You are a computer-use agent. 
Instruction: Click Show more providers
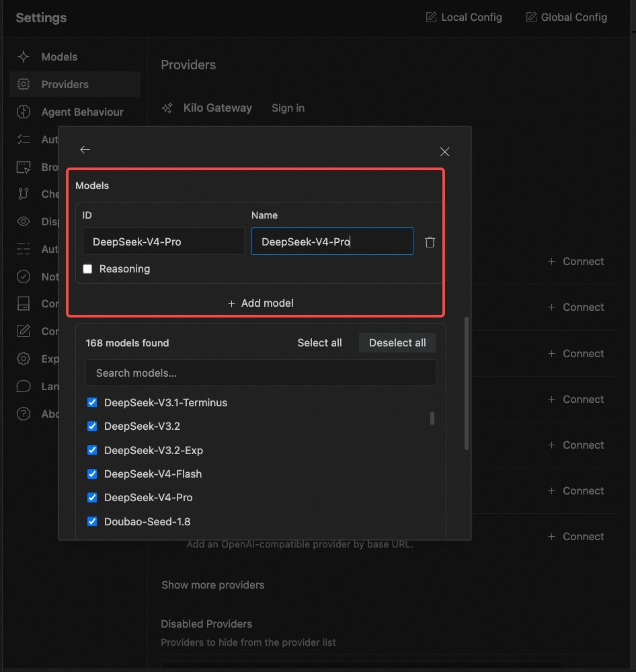(213, 585)
